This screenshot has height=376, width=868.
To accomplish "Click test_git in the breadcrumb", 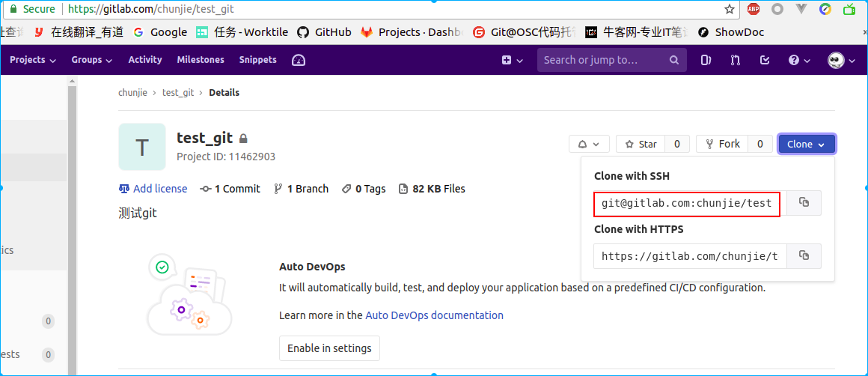I will click(x=177, y=92).
